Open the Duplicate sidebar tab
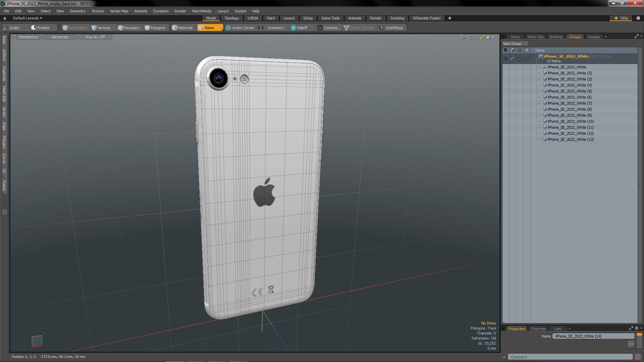Screen dimensions: 644x362 [4, 74]
